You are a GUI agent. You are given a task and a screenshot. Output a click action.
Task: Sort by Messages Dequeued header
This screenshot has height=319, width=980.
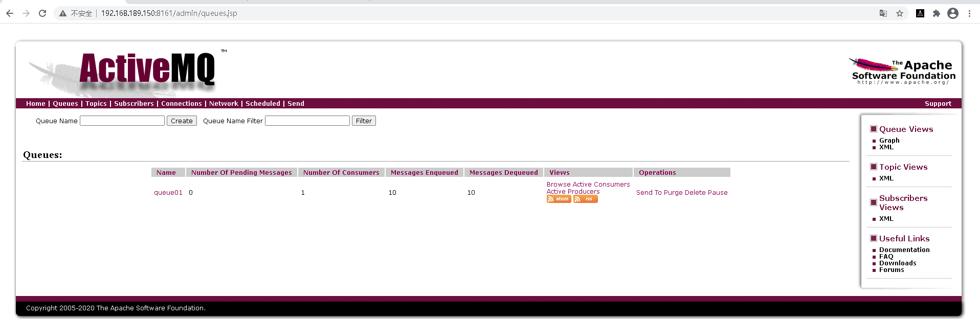(504, 172)
